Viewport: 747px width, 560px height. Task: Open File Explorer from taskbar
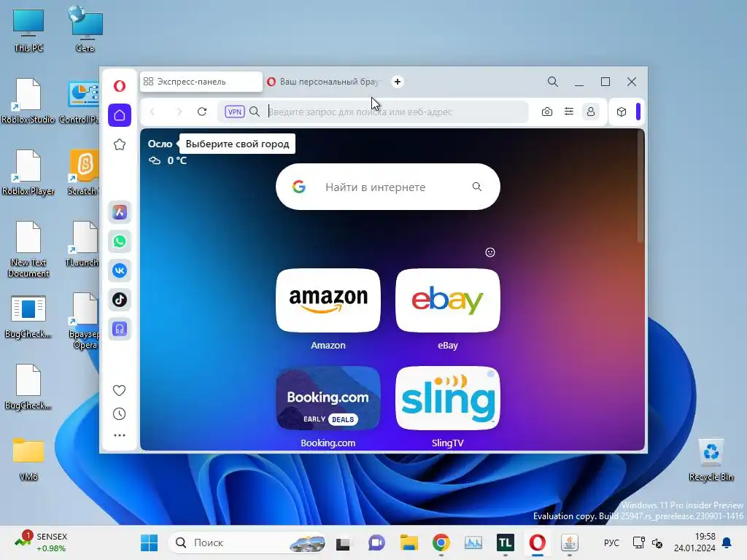tap(409, 542)
